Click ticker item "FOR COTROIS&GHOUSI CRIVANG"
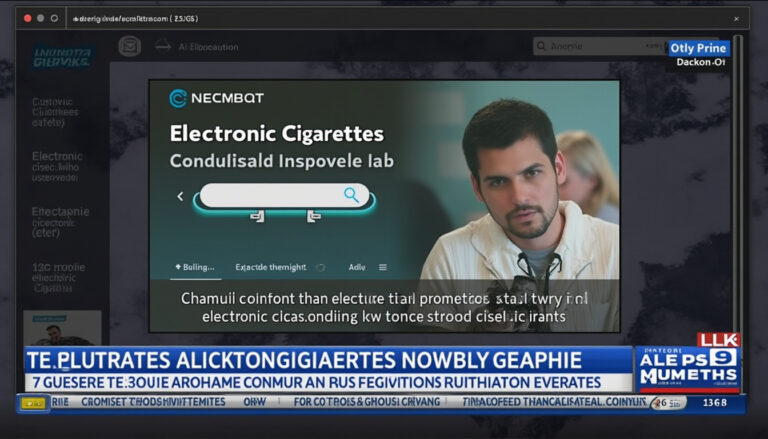This screenshot has height=439, width=768. click(367, 402)
